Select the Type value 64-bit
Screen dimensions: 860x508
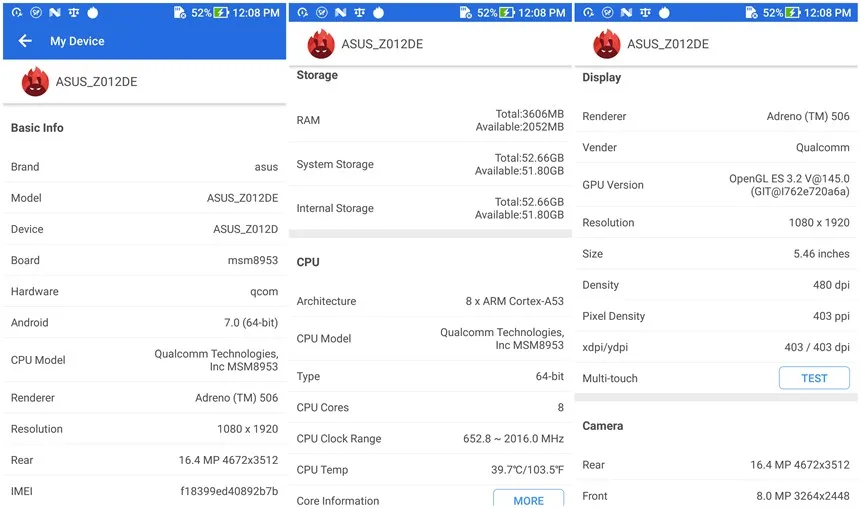point(550,376)
